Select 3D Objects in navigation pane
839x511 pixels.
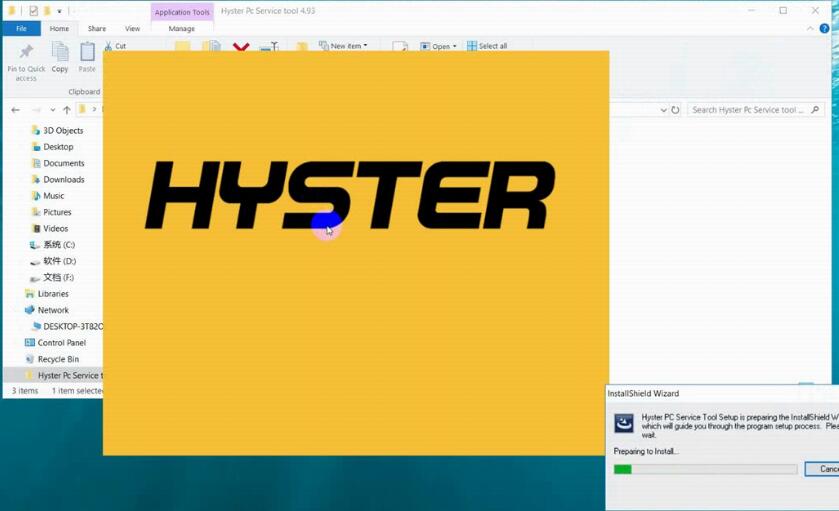pos(57,131)
